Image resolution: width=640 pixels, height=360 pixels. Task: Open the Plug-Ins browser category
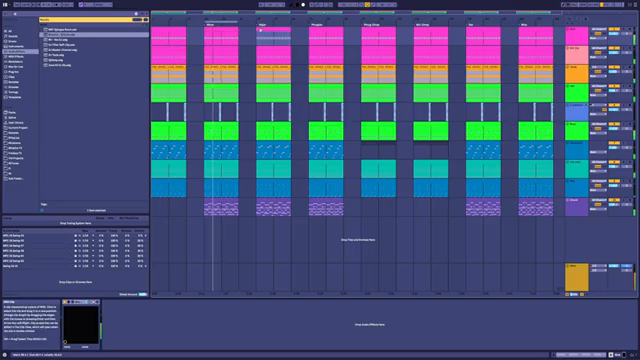[13, 72]
